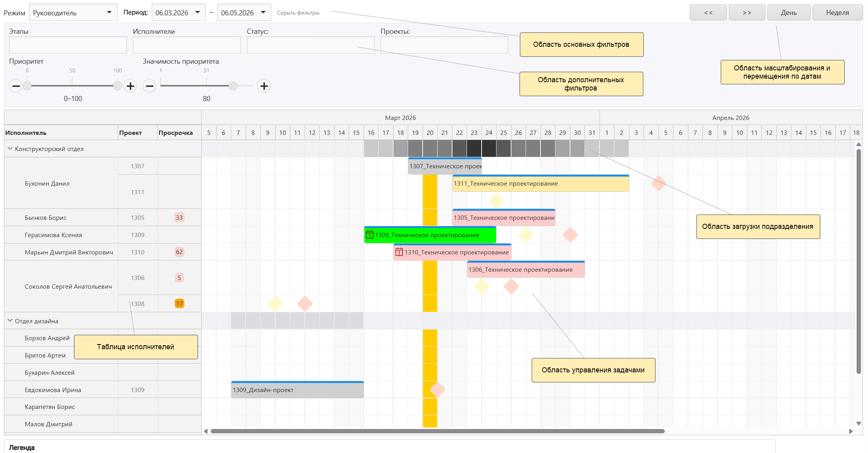868x453 pixels.
Task: Click the plus button for Значимость приоритета
Action: 264,86
